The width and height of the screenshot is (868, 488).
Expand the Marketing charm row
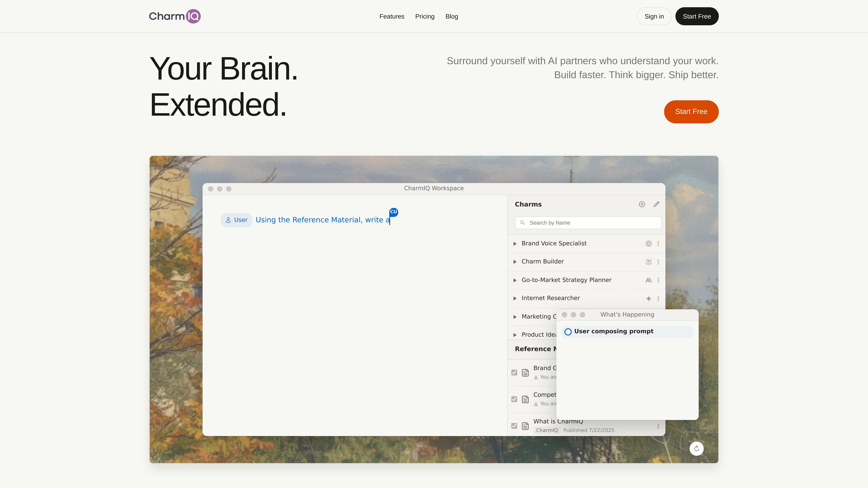(x=515, y=317)
